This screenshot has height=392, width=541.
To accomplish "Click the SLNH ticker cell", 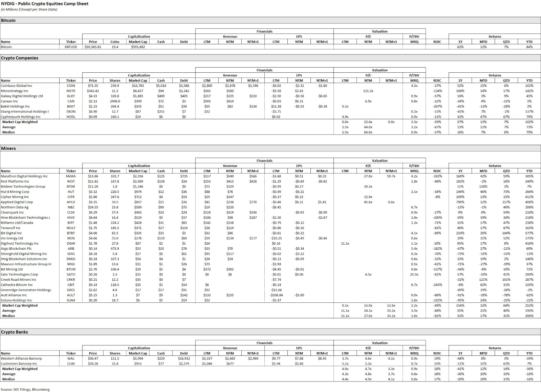I will (x=71, y=300).
